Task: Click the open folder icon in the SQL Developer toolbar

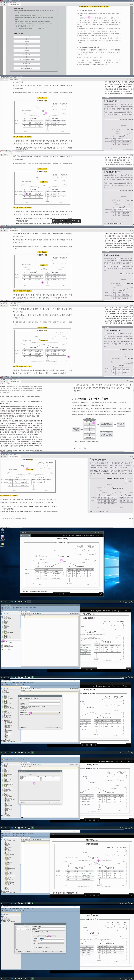Action: click(3, 609)
